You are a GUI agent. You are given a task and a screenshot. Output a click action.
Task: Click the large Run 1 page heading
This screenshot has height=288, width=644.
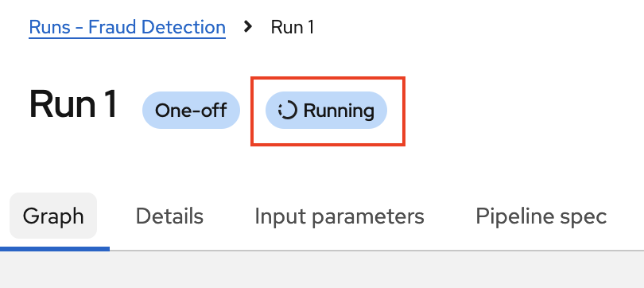73,105
